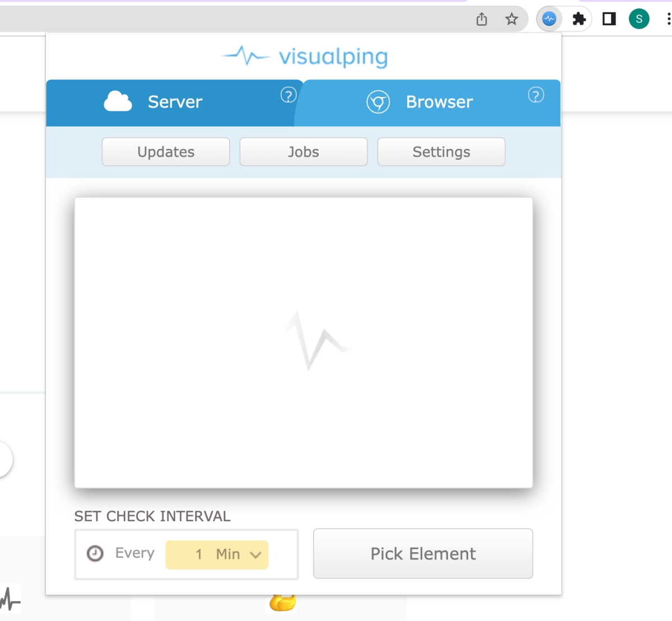Toggle the Chrome side panel icon
672x621 pixels.
[609, 19]
